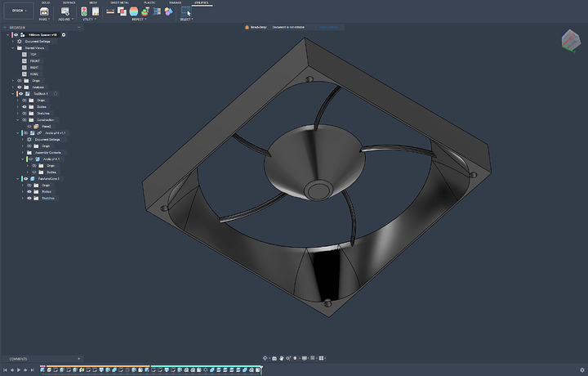Select the HOME named view

(x=34, y=74)
